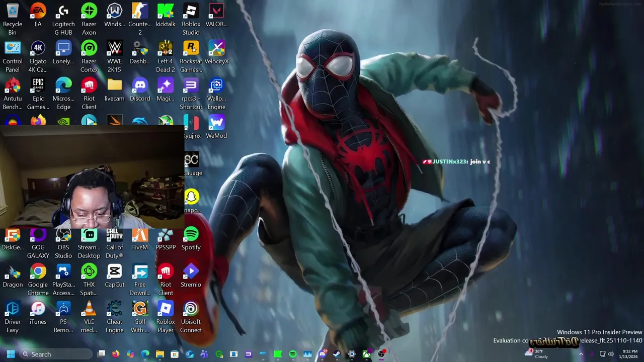Open Razer Cortex shortcut
This screenshot has width=644, height=362.
point(89,57)
